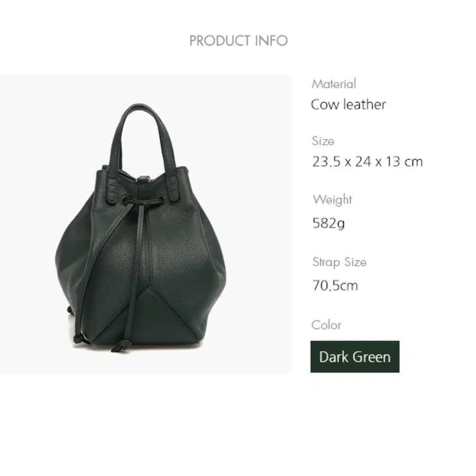This screenshot has height=476, width=476.
Task: Select the Cow leather text
Action: pos(348,105)
